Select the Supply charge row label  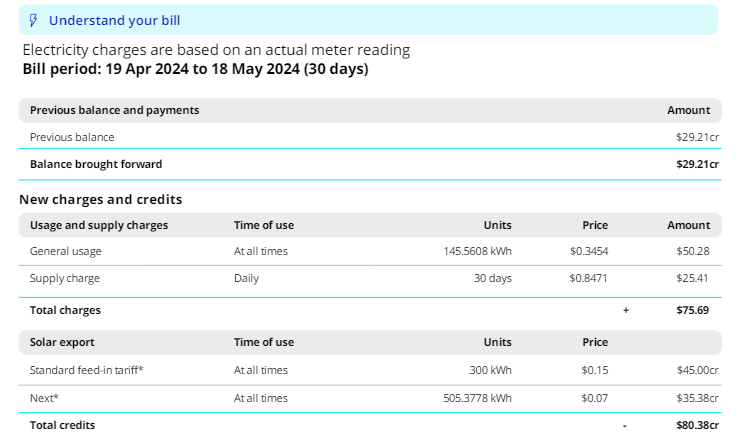[x=65, y=278]
